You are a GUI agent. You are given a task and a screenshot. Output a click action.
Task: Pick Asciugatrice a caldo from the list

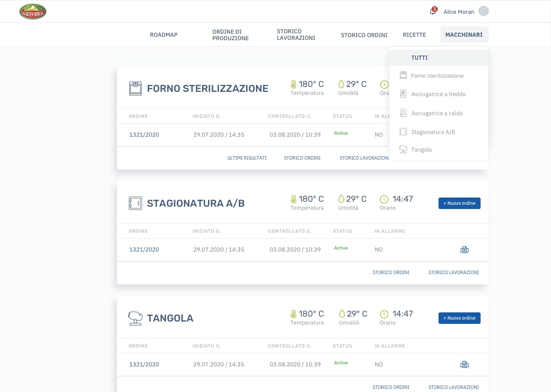437,113
